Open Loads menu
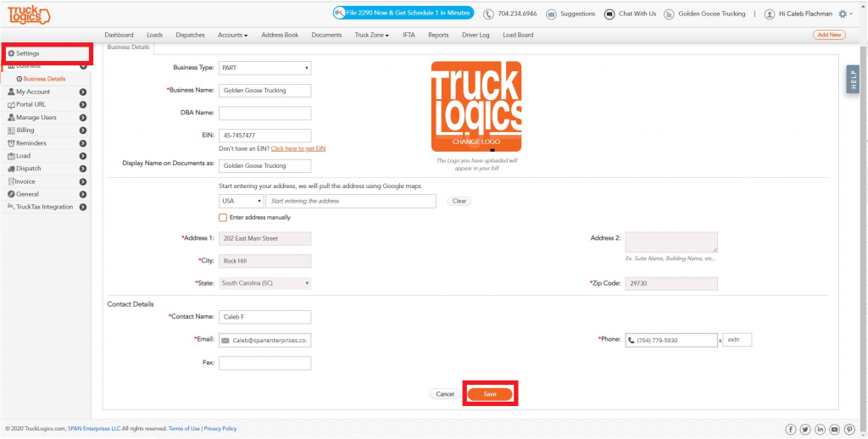 (154, 35)
